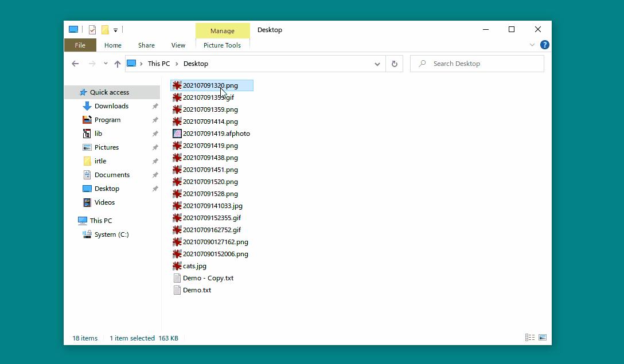Image resolution: width=624 pixels, height=364 pixels.
Task: Click the Search Desktop field
Action: coord(477,64)
